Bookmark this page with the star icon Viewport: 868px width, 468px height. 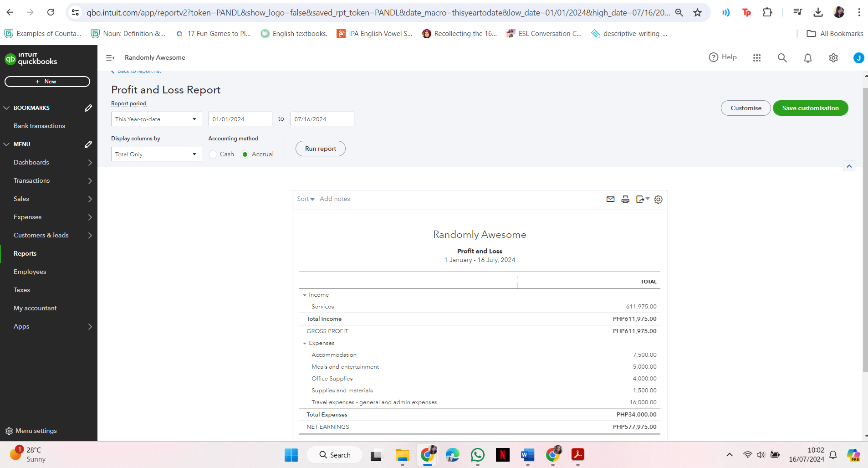point(697,12)
